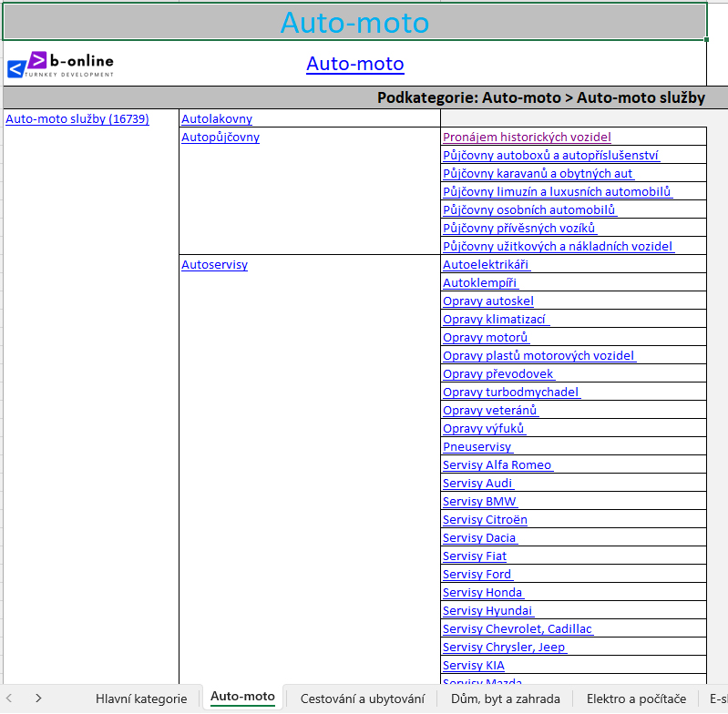Click the Auto-moto header hyperlink

[x=354, y=64]
